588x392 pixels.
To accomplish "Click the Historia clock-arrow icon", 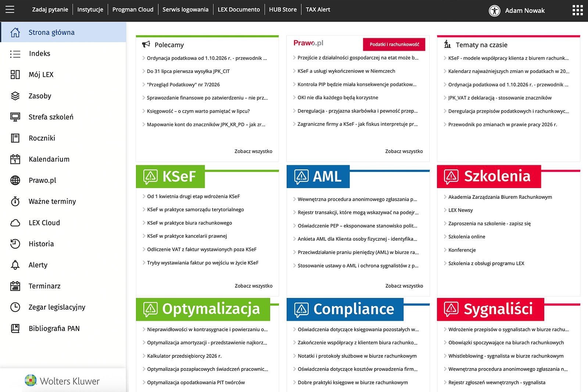I will (x=15, y=244).
